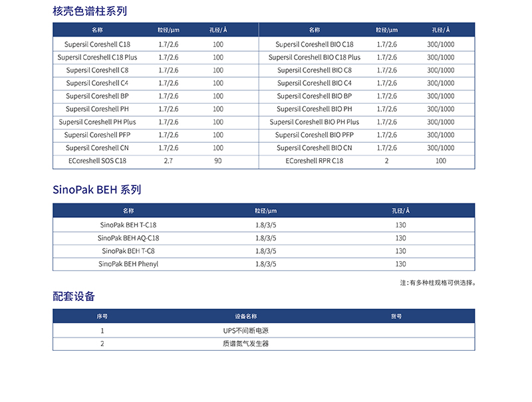Image resolution: width=532 pixels, height=402 pixels.
Task: Select the UPS不间断电源 equipment entry
Action: point(246,330)
